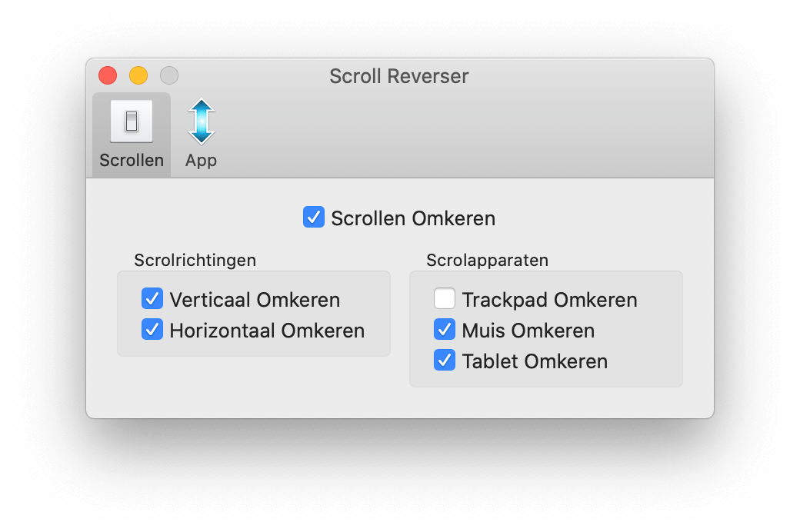Toggle the Trackpad Omkeren checkbox on
Screen dimensions: 800x532
[444, 298]
